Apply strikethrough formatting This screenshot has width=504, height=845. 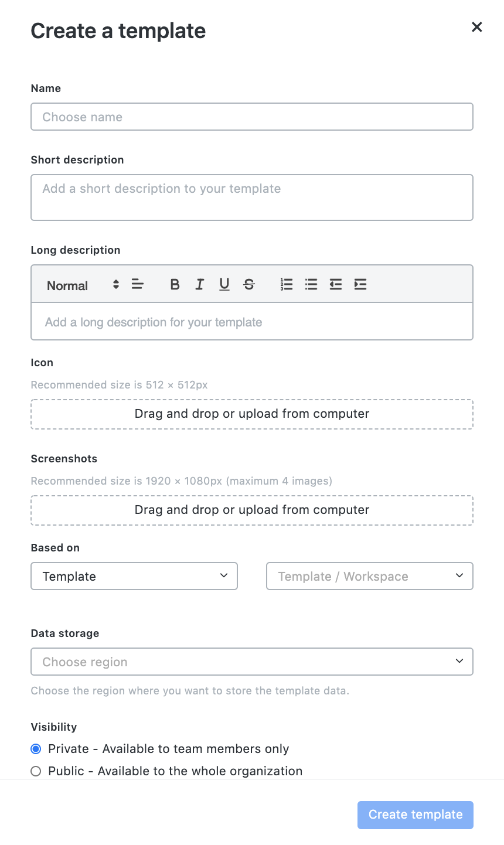click(249, 284)
